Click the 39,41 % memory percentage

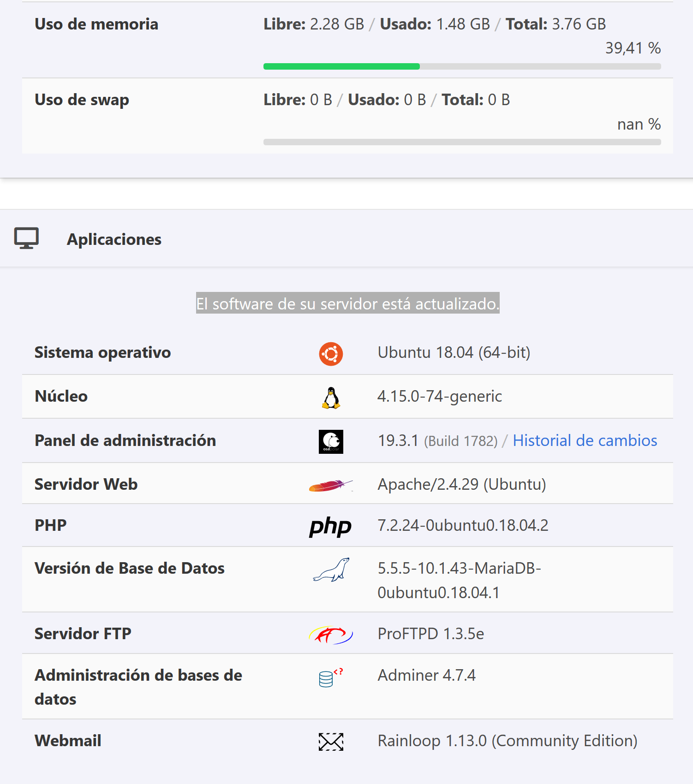point(633,48)
